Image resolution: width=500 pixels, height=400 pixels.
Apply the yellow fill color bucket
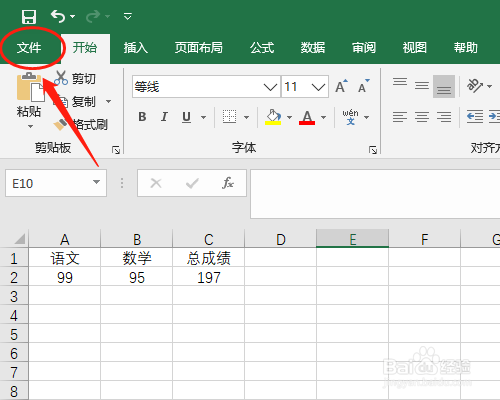pos(273,117)
